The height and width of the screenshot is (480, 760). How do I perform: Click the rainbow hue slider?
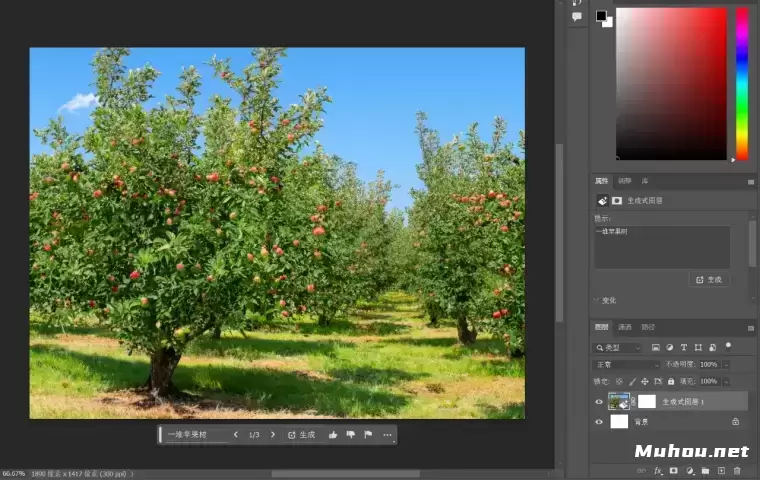(742, 83)
